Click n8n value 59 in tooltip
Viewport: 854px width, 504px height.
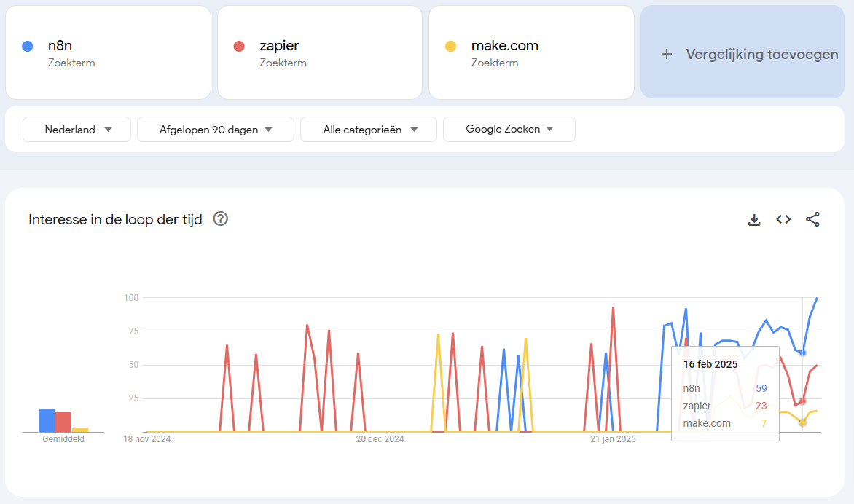tap(761, 388)
